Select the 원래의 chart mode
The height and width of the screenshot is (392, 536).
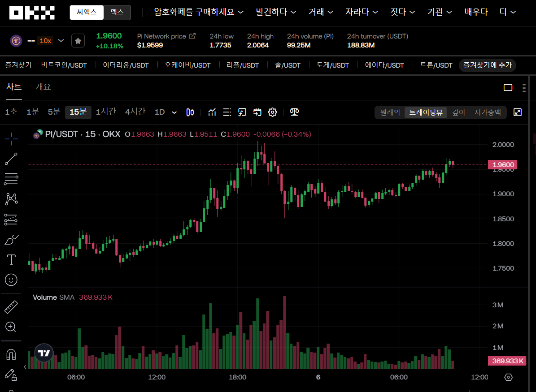pyautogui.click(x=390, y=112)
